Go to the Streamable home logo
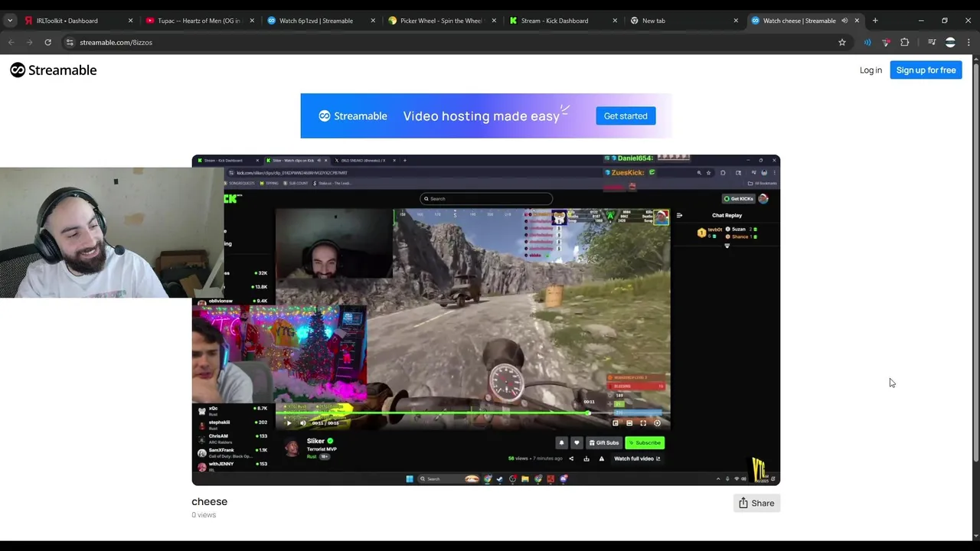This screenshot has width=980, height=551. pos(54,70)
